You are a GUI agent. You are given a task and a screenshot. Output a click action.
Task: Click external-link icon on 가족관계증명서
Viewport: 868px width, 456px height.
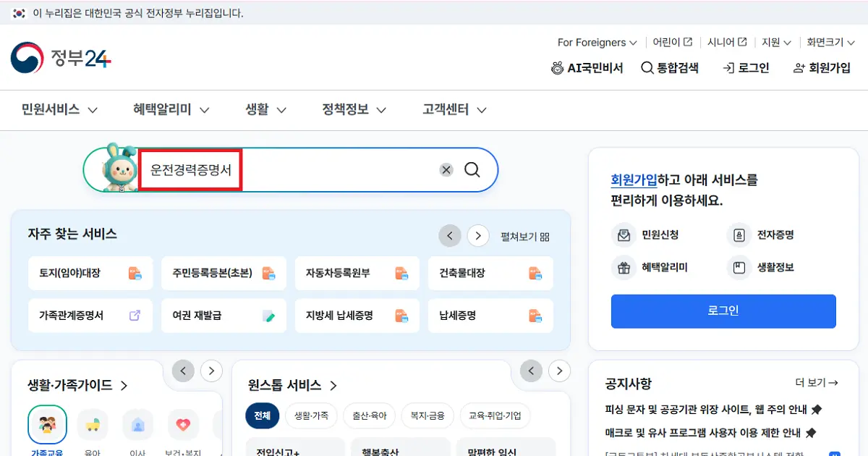tap(135, 316)
